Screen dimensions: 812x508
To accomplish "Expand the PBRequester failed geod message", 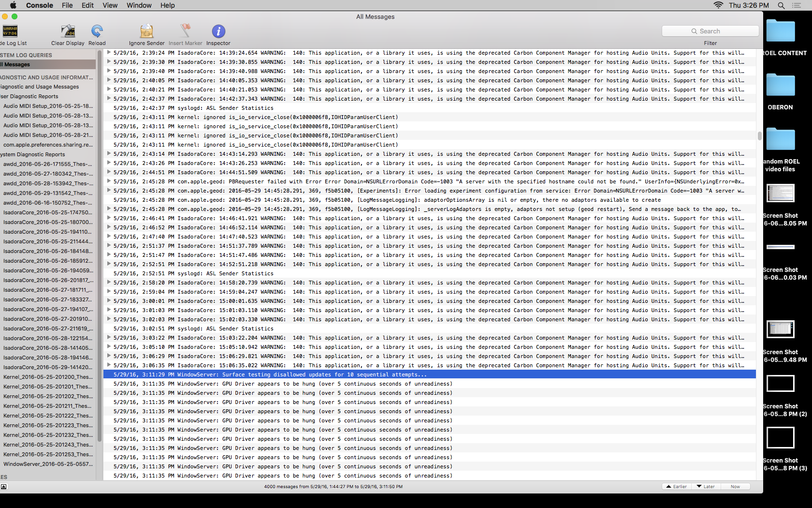I will coord(109,181).
